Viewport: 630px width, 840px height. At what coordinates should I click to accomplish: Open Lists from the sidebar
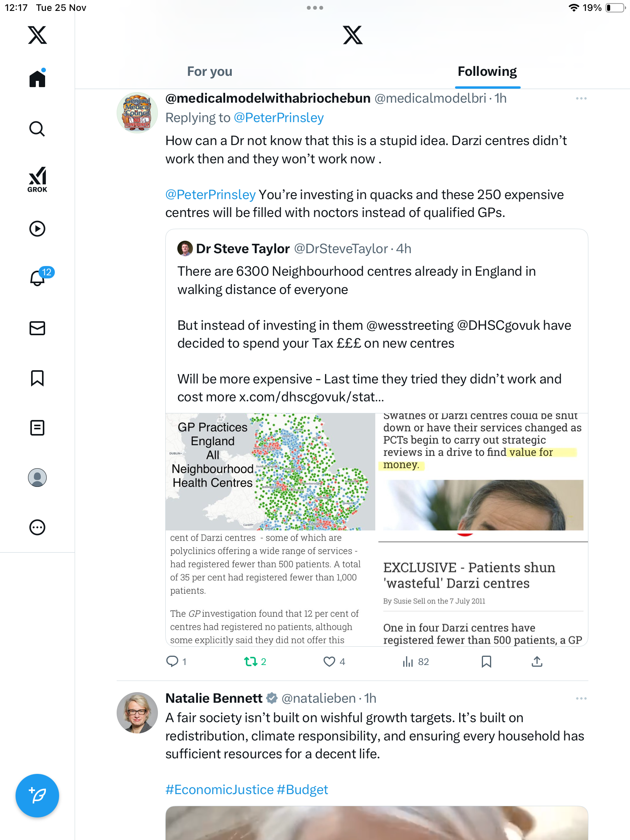37,428
